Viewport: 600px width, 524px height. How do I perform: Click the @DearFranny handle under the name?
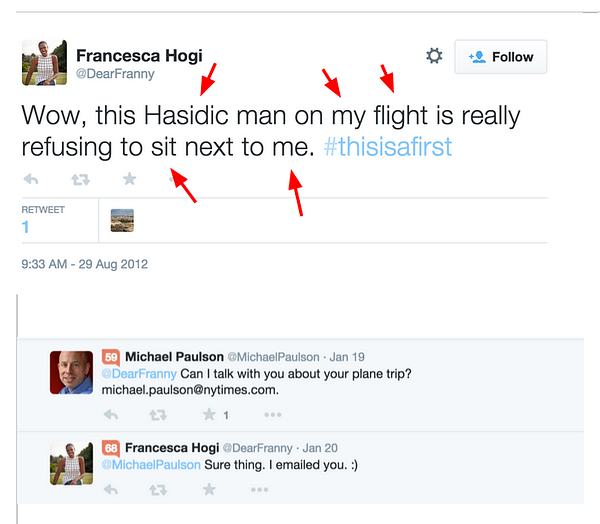(115, 73)
